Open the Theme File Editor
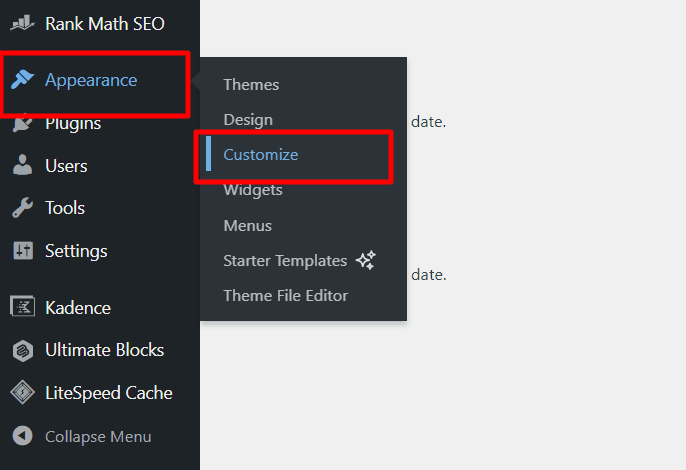Image resolution: width=686 pixels, height=470 pixels. pos(285,296)
